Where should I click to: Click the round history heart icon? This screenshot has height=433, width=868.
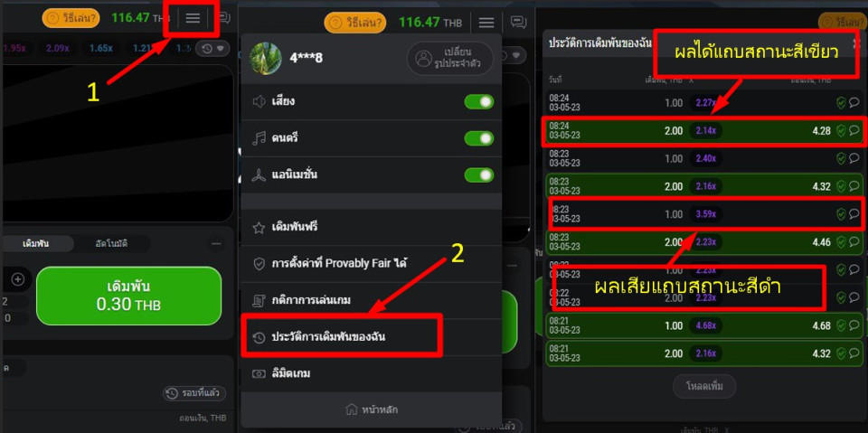[x=212, y=49]
